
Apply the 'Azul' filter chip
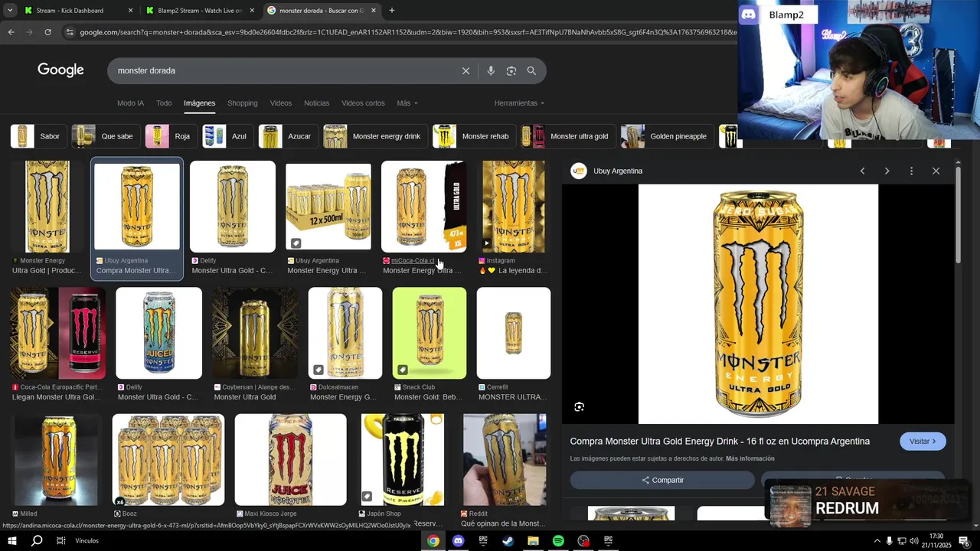(227, 136)
